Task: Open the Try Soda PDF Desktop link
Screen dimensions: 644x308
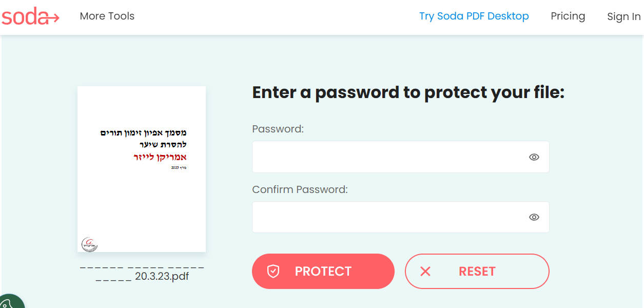Action: (473, 16)
